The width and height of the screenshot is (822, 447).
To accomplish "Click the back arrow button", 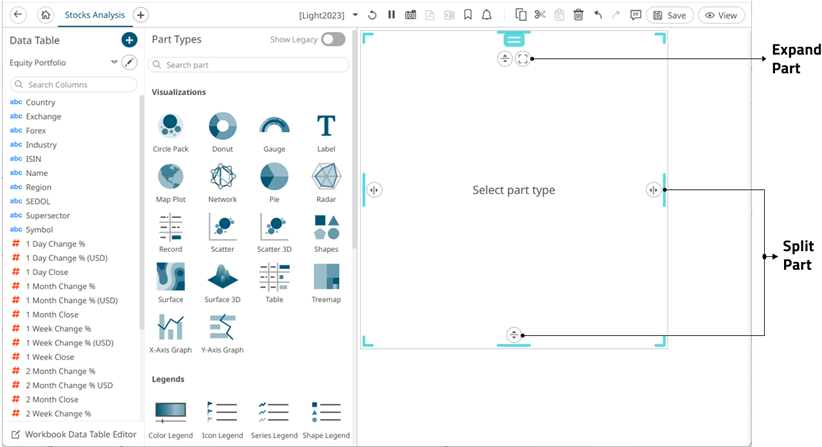I will [18, 15].
